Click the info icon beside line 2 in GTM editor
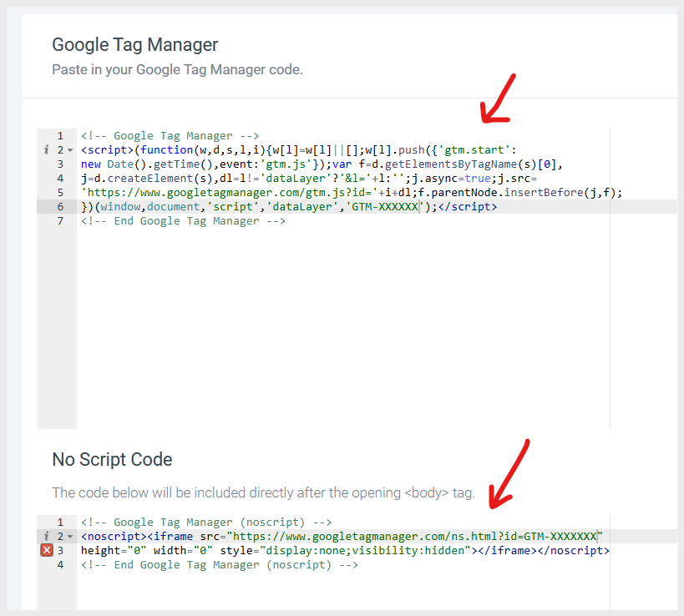The height and width of the screenshot is (616, 684). 46,150
